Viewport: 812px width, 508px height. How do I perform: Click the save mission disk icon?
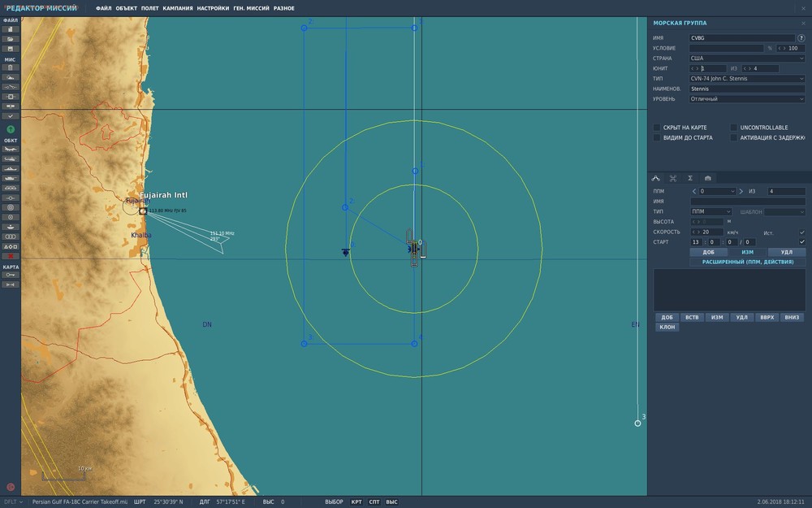(11, 49)
